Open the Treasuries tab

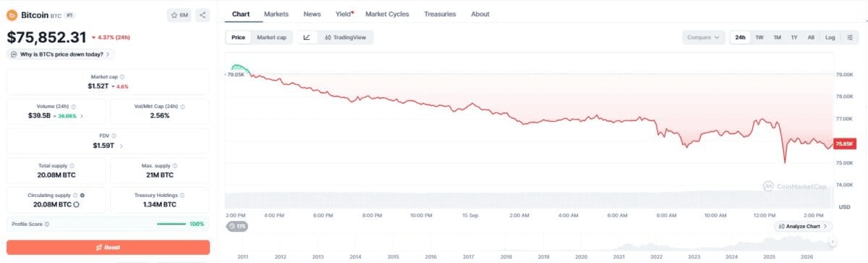click(440, 14)
